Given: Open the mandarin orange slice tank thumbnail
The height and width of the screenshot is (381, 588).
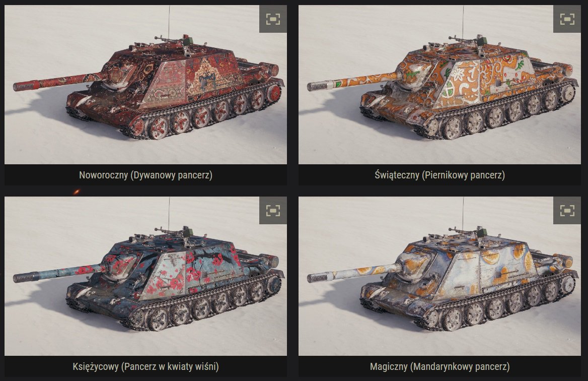Looking at the screenshot, I should 439,276.
